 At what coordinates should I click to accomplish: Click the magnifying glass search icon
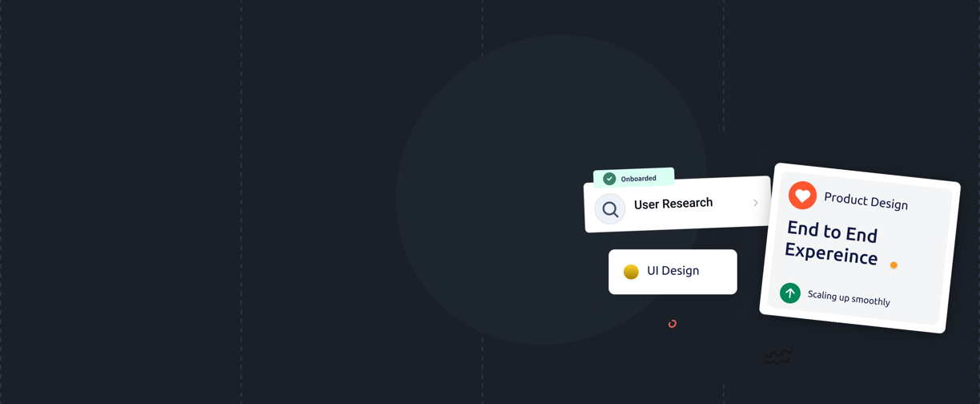click(610, 209)
